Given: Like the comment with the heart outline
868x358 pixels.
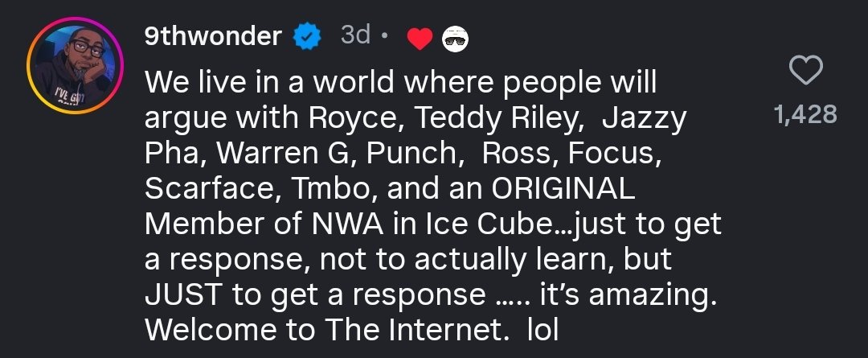Looking at the screenshot, I should pyautogui.click(x=806, y=72).
